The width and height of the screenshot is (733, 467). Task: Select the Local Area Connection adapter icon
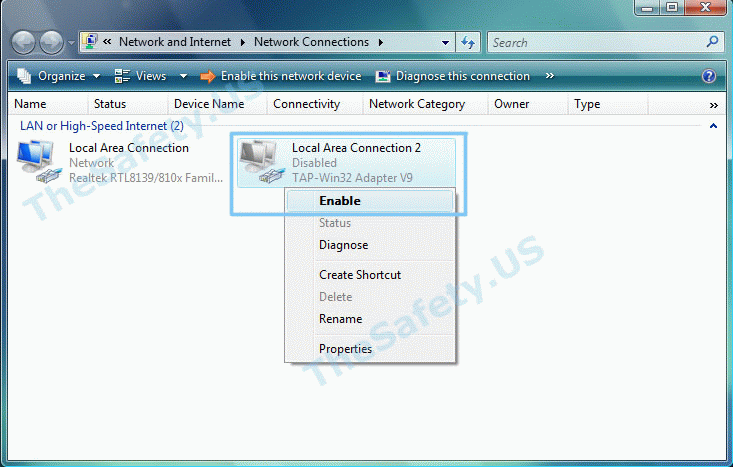coord(39,162)
